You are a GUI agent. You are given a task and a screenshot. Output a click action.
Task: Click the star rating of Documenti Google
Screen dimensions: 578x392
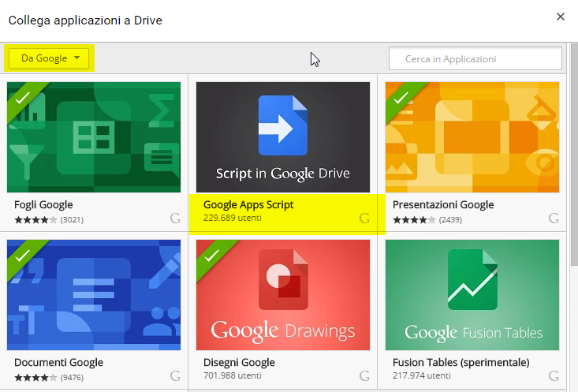coord(35,378)
